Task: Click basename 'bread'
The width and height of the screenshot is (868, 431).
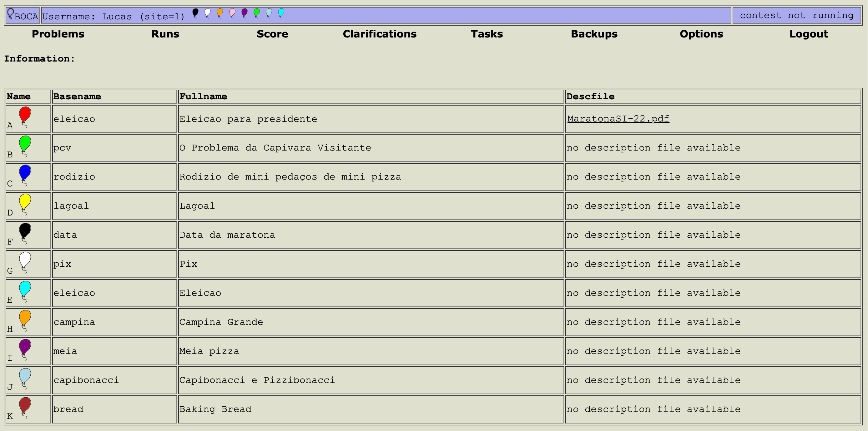Action: 68,409
